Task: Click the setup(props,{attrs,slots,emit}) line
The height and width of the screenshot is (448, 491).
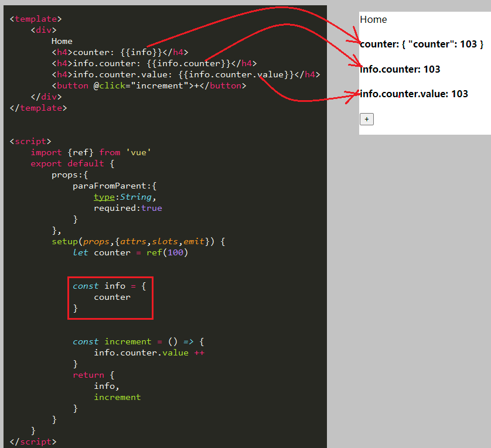Action: click(x=138, y=241)
